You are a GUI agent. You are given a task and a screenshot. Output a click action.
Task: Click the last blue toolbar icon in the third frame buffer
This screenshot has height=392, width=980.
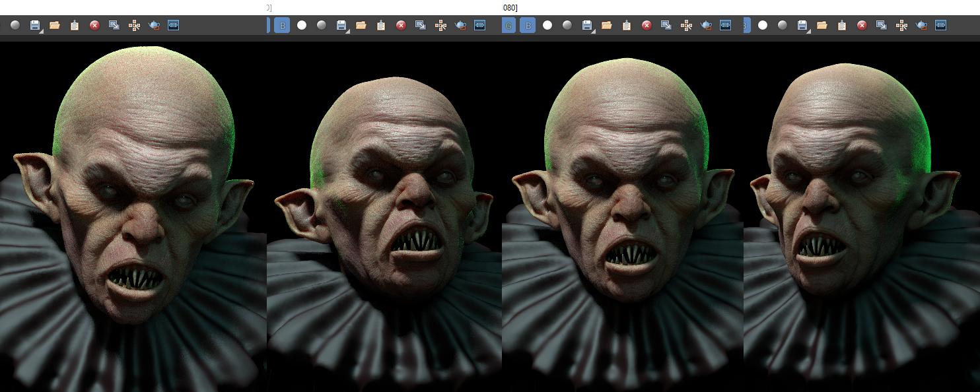click(x=725, y=25)
